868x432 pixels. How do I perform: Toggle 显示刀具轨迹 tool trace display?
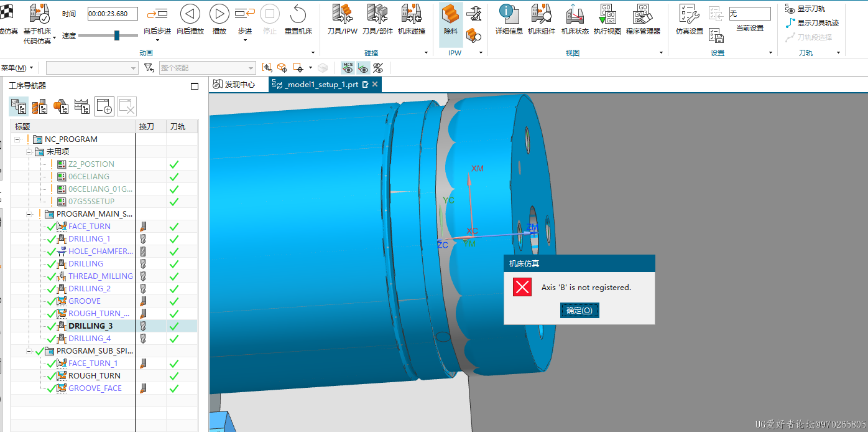[x=812, y=23]
